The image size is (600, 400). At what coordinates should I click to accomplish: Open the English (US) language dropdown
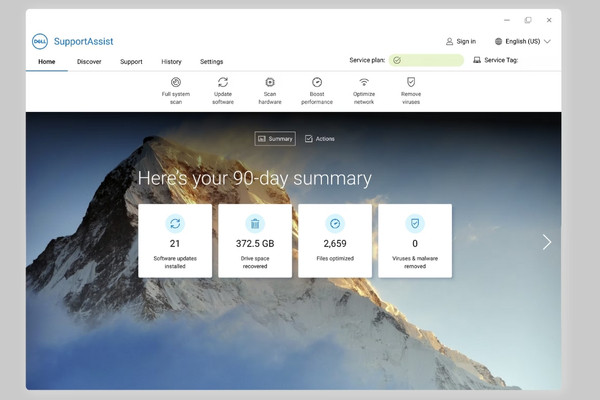pyautogui.click(x=523, y=41)
